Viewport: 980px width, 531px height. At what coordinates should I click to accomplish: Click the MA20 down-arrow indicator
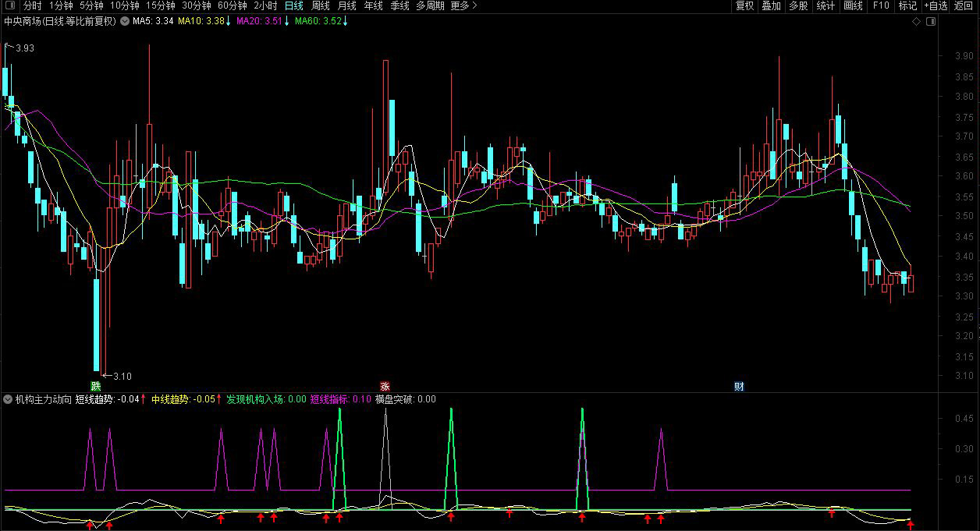(286, 21)
